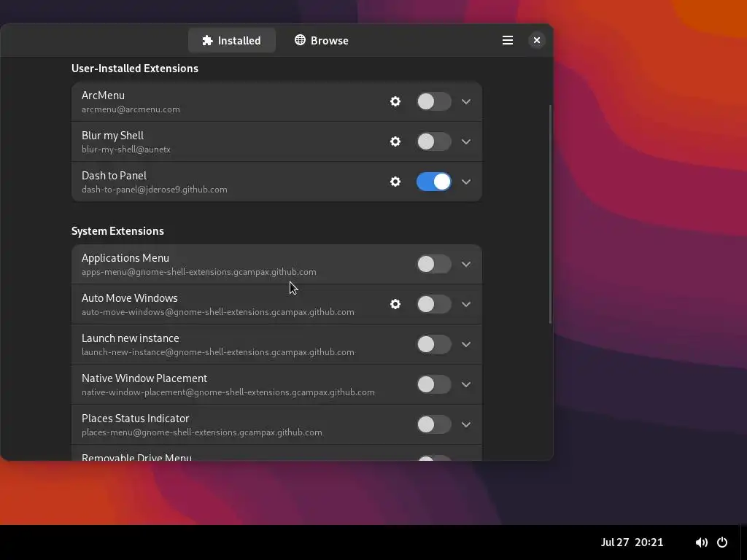Viewport: 747px width, 560px height.
Task: Click the Places Status Indicator title
Action: tap(135, 418)
